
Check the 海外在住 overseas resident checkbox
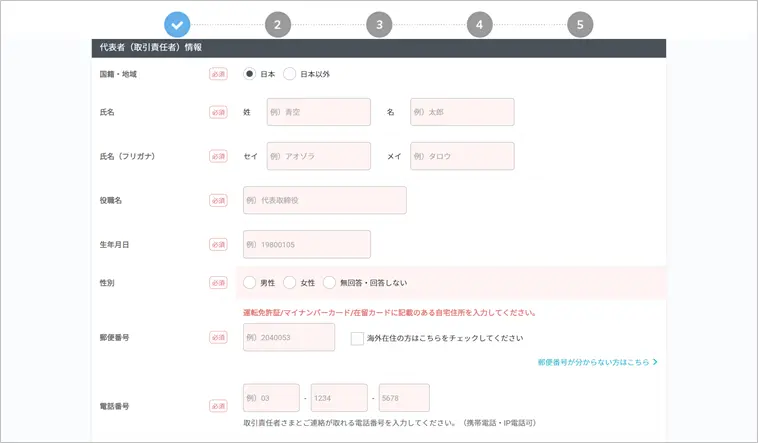pyautogui.click(x=357, y=338)
